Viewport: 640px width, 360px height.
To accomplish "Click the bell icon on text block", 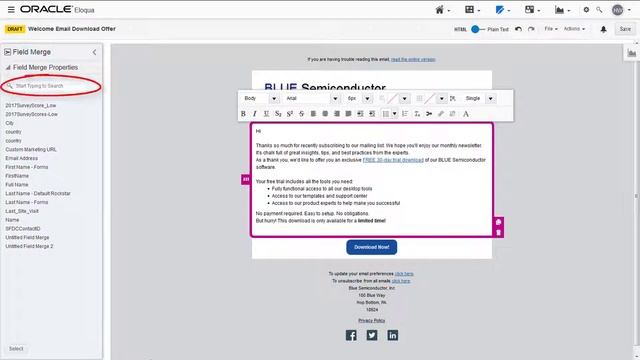I will [x=498, y=222].
